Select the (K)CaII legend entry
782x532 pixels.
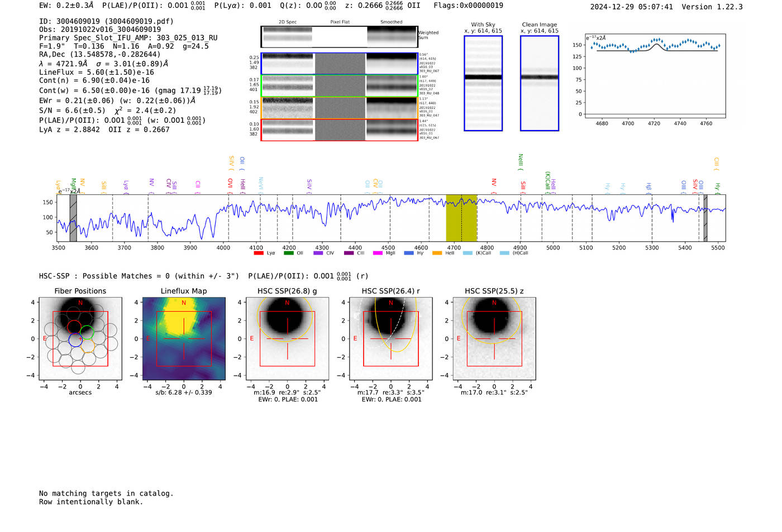tap(477, 253)
